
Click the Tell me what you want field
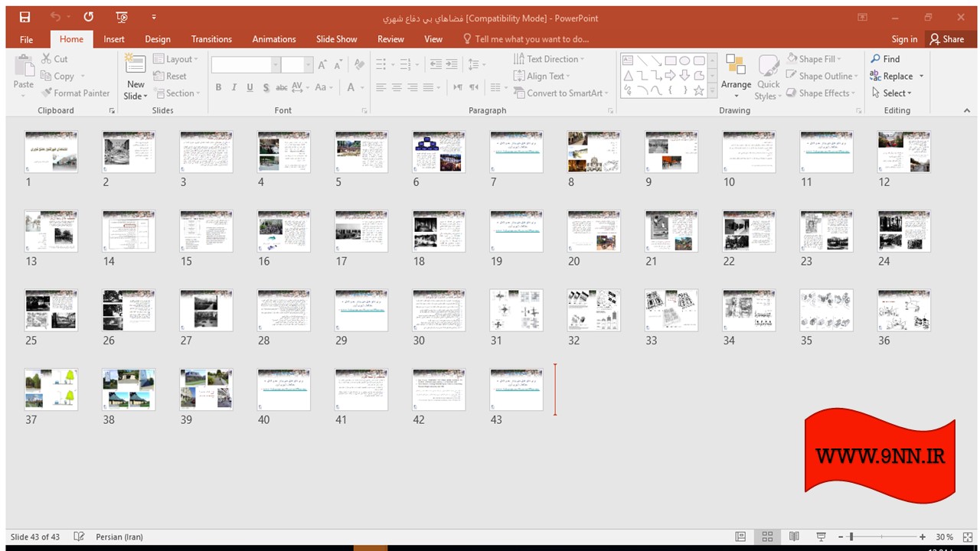click(x=526, y=39)
